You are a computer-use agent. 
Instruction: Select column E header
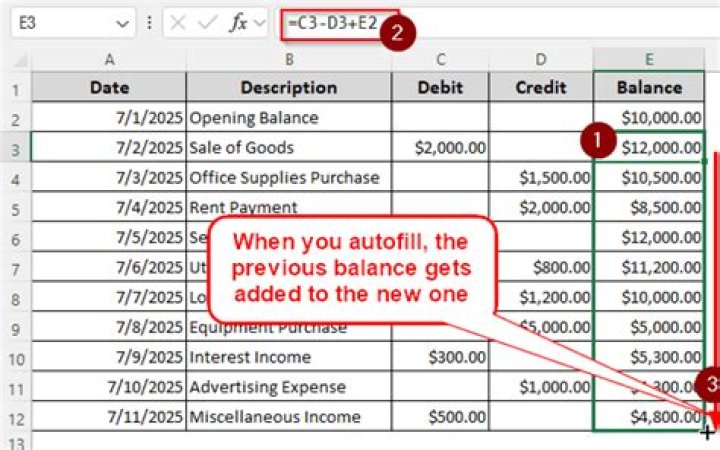tap(648, 58)
